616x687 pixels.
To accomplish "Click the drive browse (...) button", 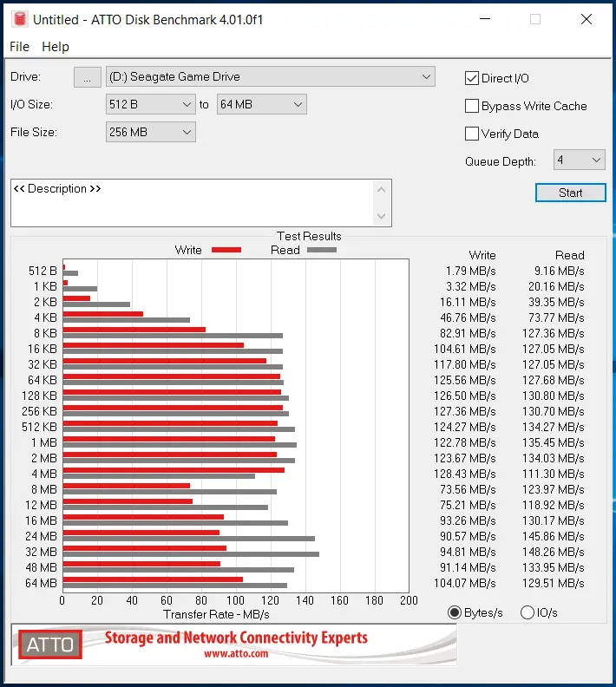I will coord(87,77).
